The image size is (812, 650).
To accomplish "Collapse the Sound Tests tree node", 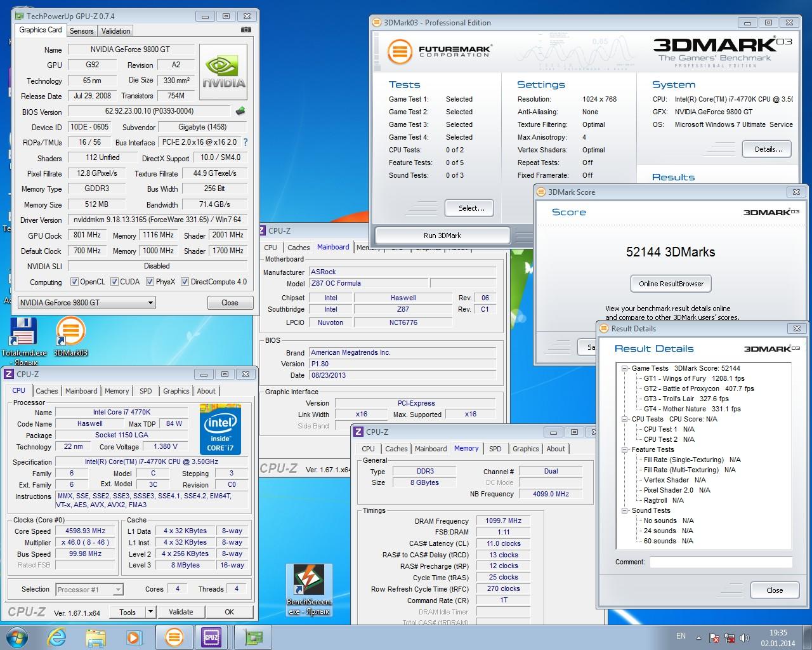I will tap(625, 510).
